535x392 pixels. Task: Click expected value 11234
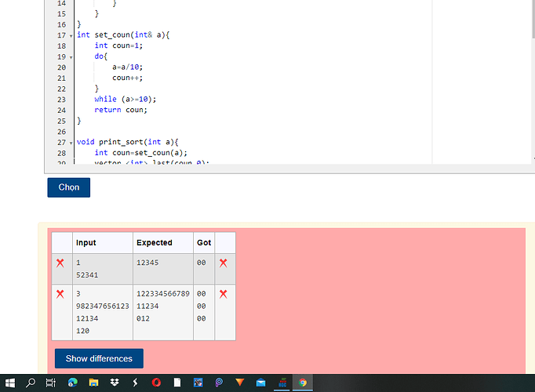pyautogui.click(x=147, y=306)
